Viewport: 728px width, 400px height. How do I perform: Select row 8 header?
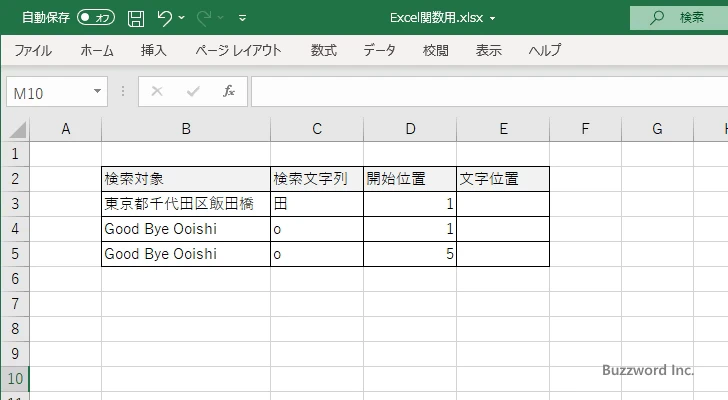15,329
